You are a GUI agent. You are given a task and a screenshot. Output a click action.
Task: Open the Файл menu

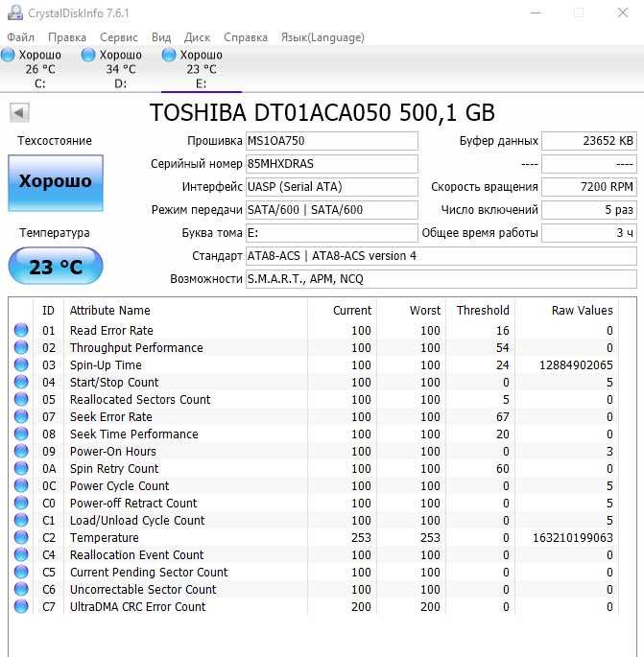(20, 37)
